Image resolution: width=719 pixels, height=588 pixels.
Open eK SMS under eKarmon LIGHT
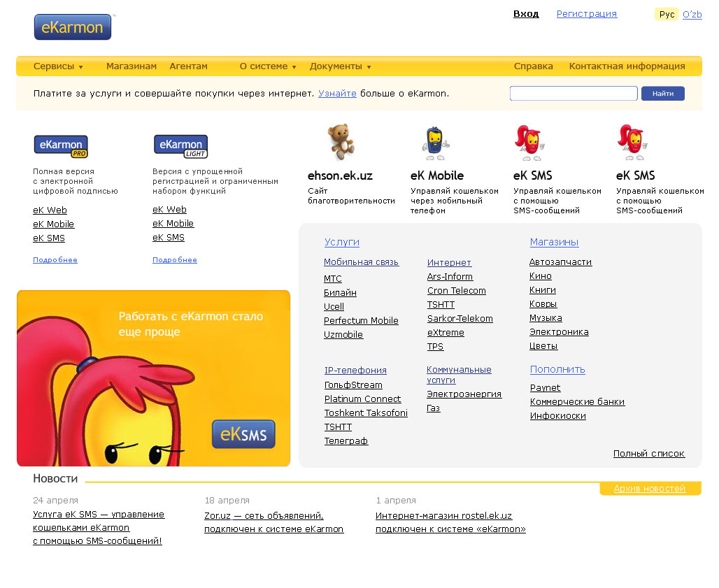tap(169, 238)
